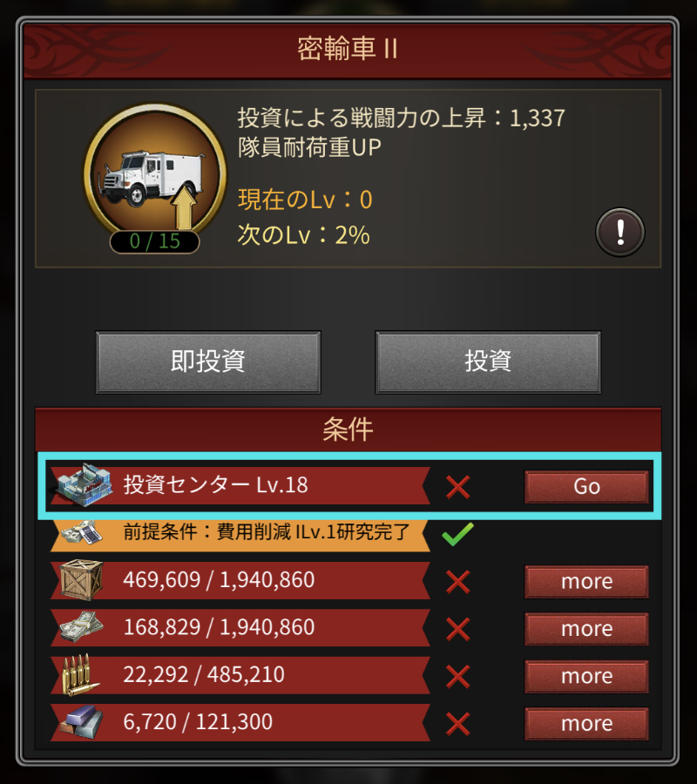Select the 前提条件 費用削減 prerequisite row

pos(240,533)
